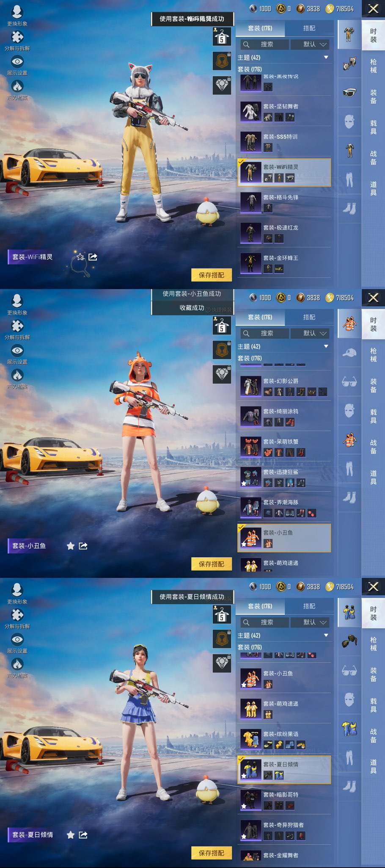Click 保存搭配 in the 小丑鱼 screen
This screenshot has height=868, width=385.
click(x=212, y=564)
